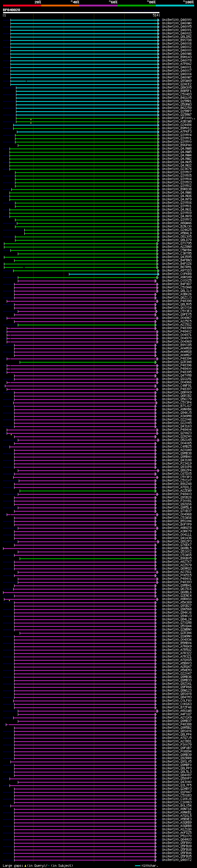The height and width of the screenshot is (868, 197).
Task: Open hit UniRef100_B9STD8
Action: (x=177, y=40)
